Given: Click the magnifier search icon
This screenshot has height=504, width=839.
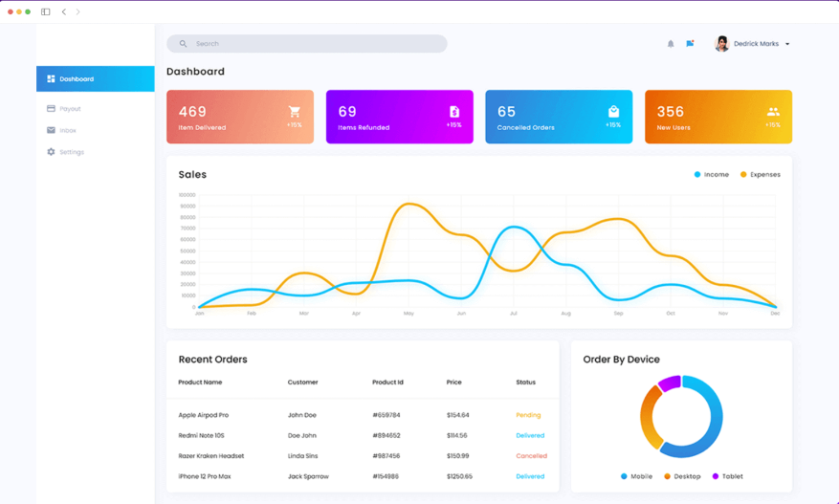Looking at the screenshot, I should pyautogui.click(x=184, y=44).
